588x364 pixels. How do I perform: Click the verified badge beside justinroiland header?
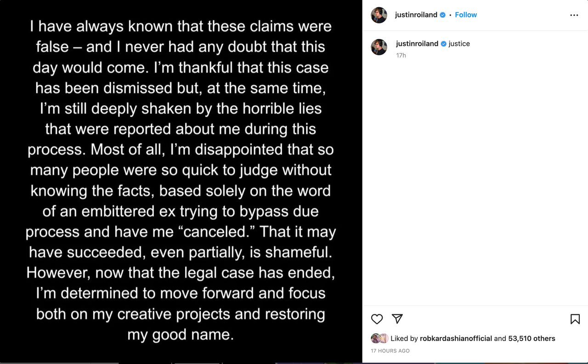pyautogui.click(x=442, y=14)
